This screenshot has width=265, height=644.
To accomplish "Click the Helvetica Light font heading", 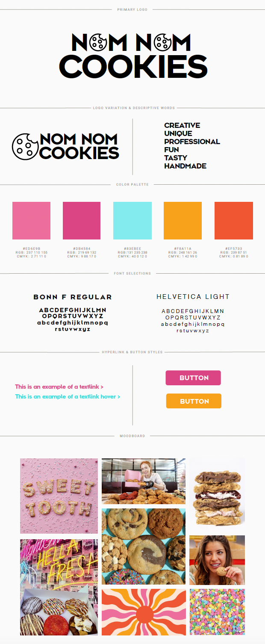I will [x=193, y=297].
